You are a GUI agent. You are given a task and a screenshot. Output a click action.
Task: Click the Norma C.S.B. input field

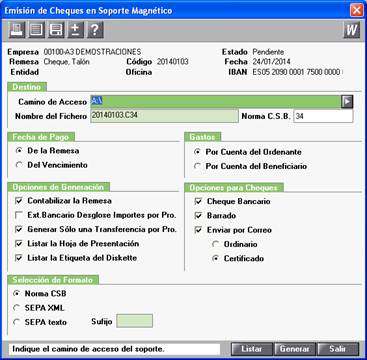[323, 116]
